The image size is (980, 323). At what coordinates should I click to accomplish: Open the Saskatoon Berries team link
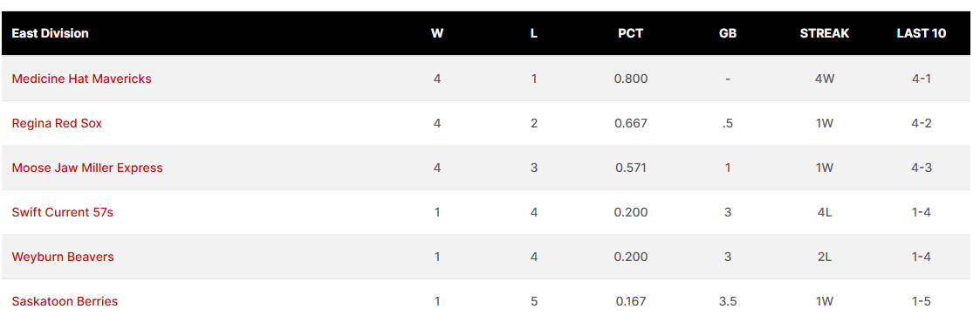coord(65,301)
